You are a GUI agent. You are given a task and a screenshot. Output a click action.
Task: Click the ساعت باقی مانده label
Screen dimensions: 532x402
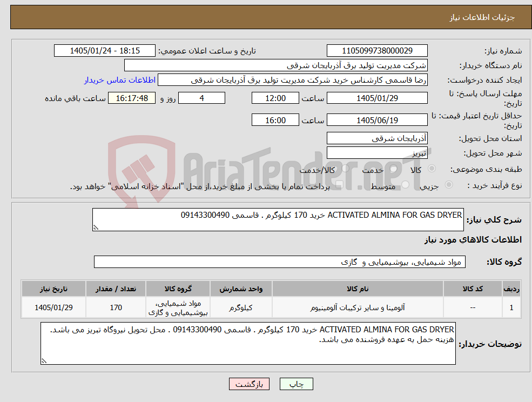[75, 98]
